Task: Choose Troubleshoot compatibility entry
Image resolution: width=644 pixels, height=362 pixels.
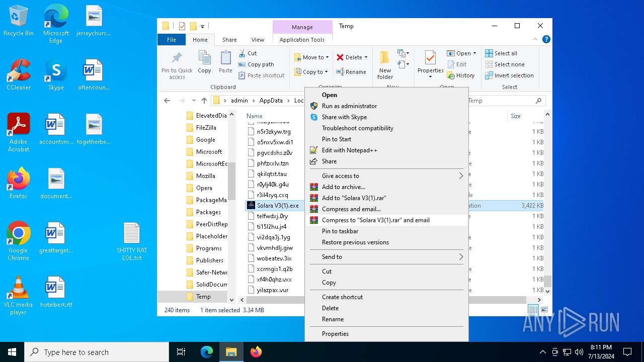Action: pyautogui.click(x=387, y=128)
